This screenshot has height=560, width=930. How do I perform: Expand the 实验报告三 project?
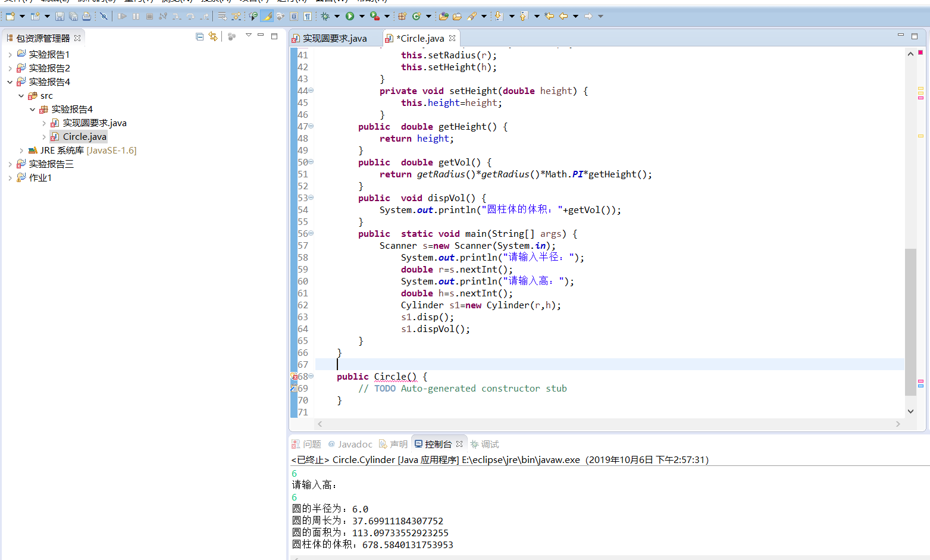click(x=10, y=164)
